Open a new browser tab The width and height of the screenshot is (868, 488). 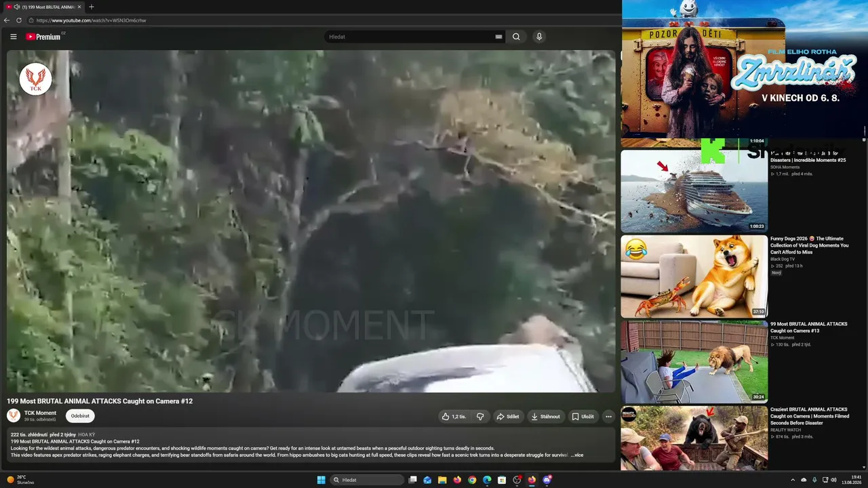click(x=92, y=7)
